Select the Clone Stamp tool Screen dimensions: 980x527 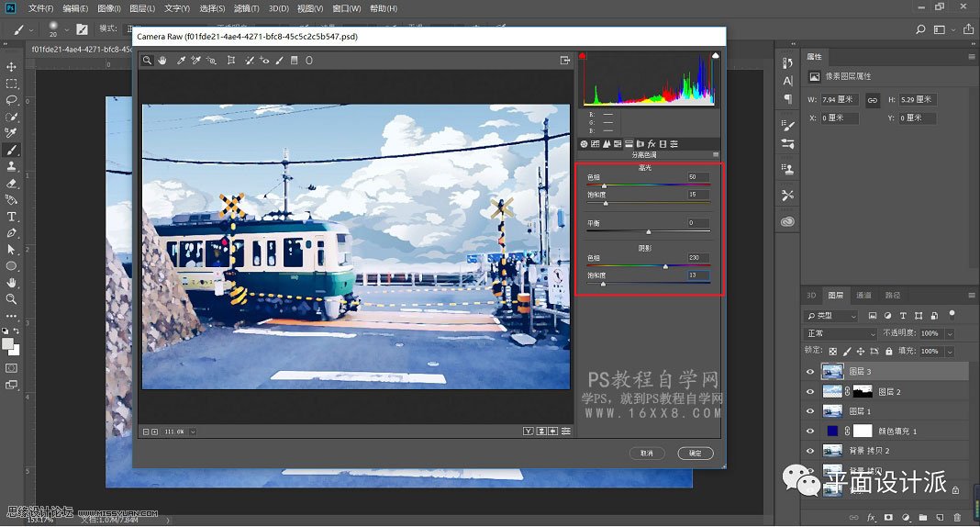point(11,166)
